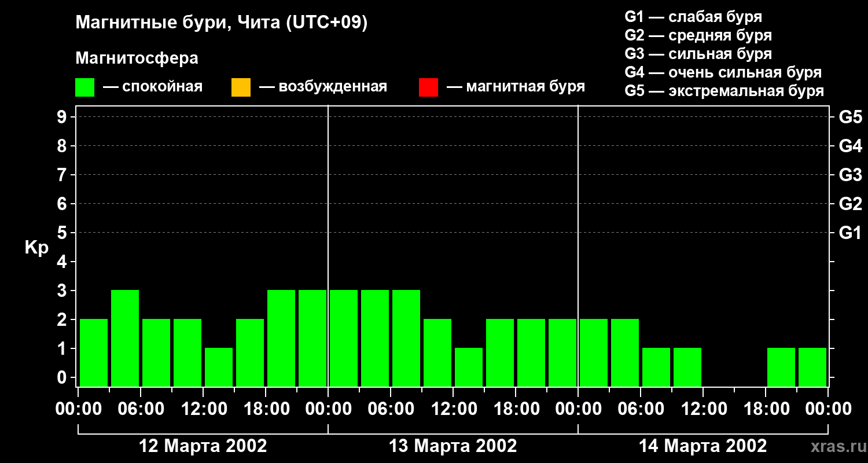Viewport: 868px width, 463px height.
Task: Click the right-axis 'G5' level label
Action: click(850, 117)
